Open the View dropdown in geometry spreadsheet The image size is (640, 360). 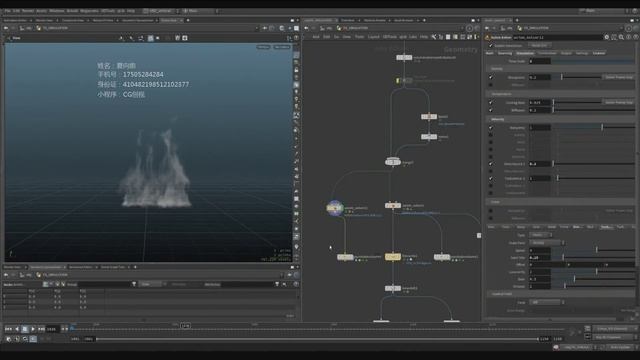click(x=153, y=284)
